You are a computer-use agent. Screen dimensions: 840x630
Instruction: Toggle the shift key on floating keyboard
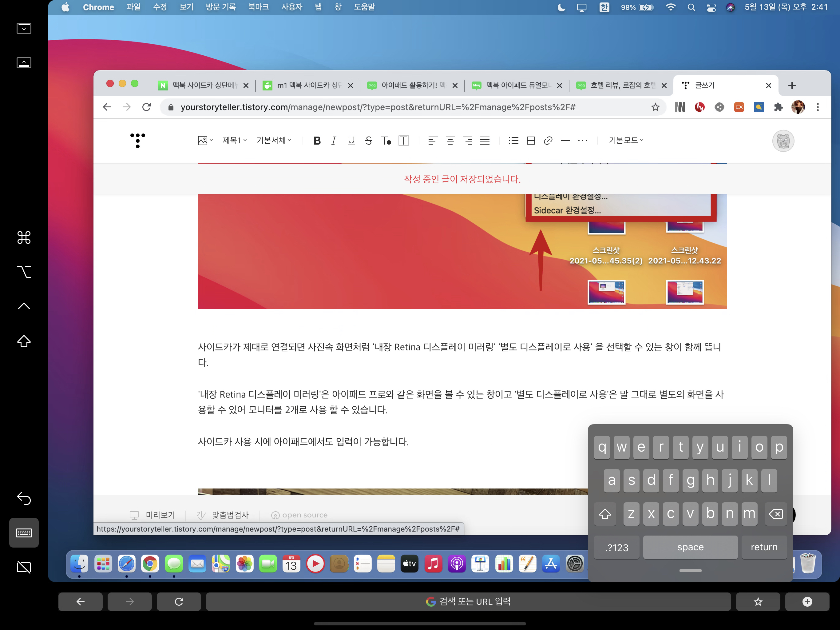[604, 514]
